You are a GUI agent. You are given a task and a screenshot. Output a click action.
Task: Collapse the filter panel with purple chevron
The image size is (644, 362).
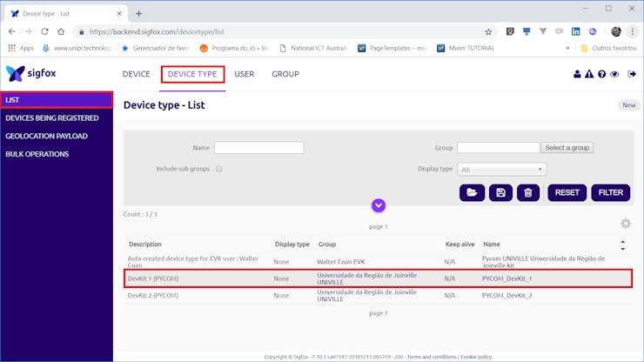pos(379,205)
